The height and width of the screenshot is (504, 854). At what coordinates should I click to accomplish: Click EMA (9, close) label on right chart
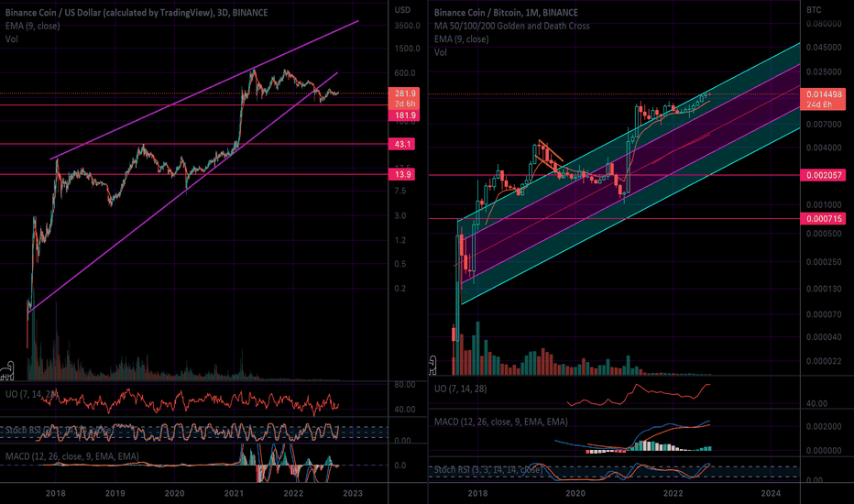click(x=461, y=38)
